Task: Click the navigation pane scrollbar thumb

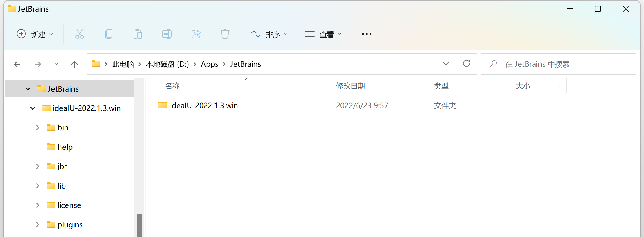Action: pyautogui.click(x=139, y=225)
